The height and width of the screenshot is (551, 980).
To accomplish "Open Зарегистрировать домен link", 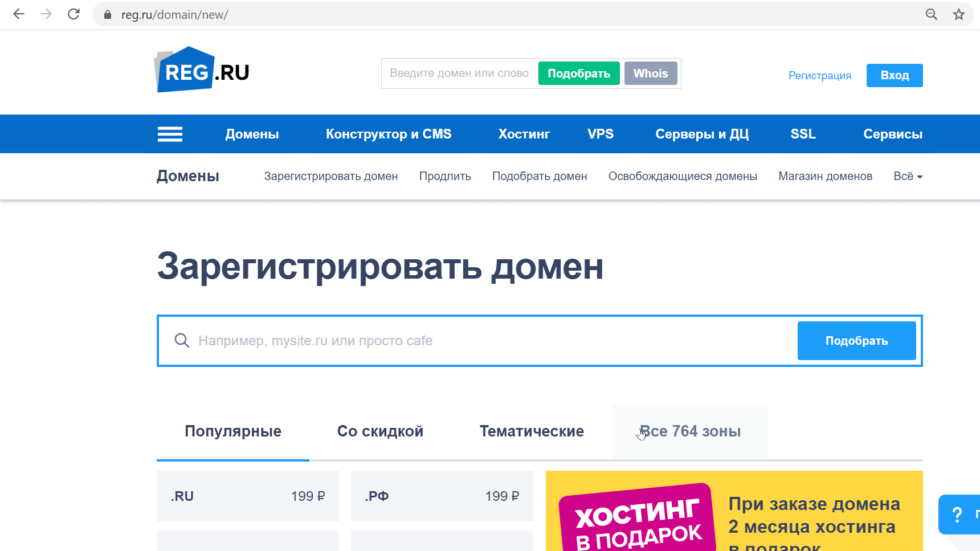I will [x=330, y=176].
